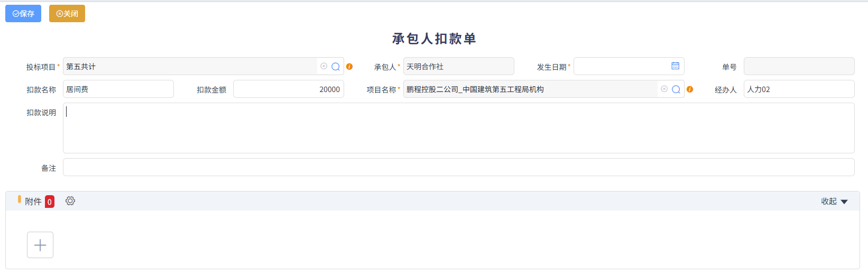Click the 备注 input field
Viewport: 868px width, 274px height.
click(x=458, y=167)
